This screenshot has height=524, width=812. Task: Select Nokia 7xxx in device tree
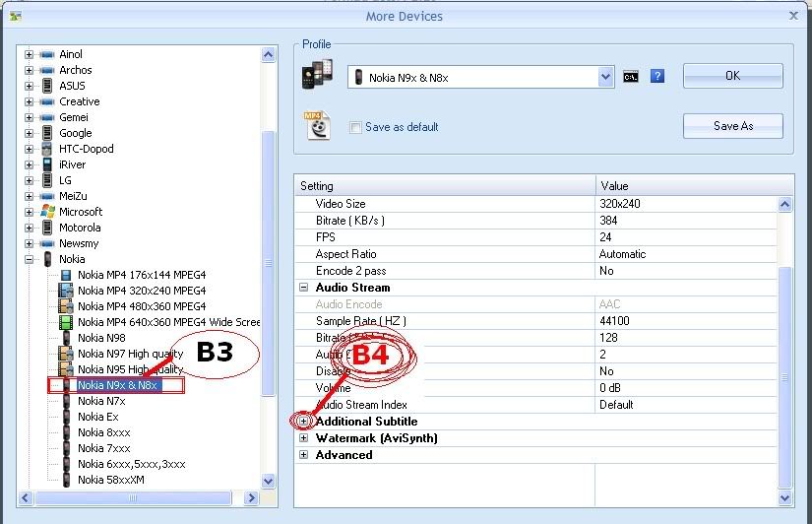(x=104, y=448)
